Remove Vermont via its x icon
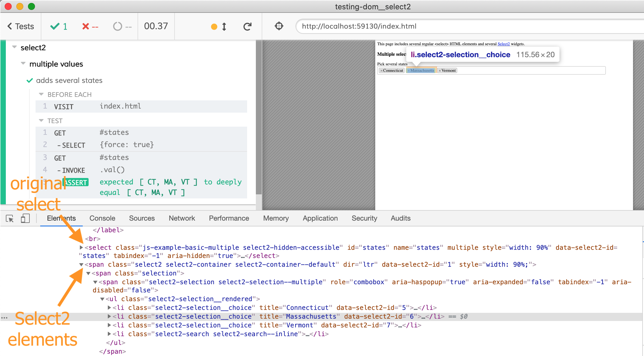 tap(440, 71)
